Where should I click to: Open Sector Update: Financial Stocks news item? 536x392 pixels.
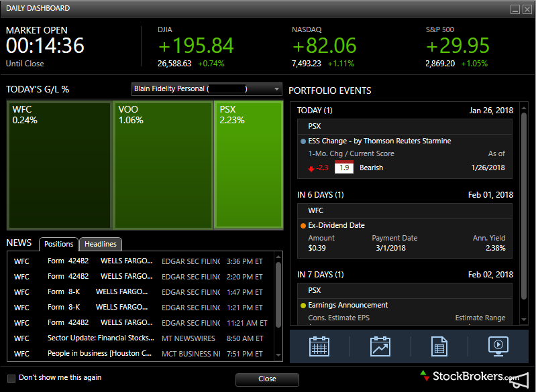pos(140,338)
